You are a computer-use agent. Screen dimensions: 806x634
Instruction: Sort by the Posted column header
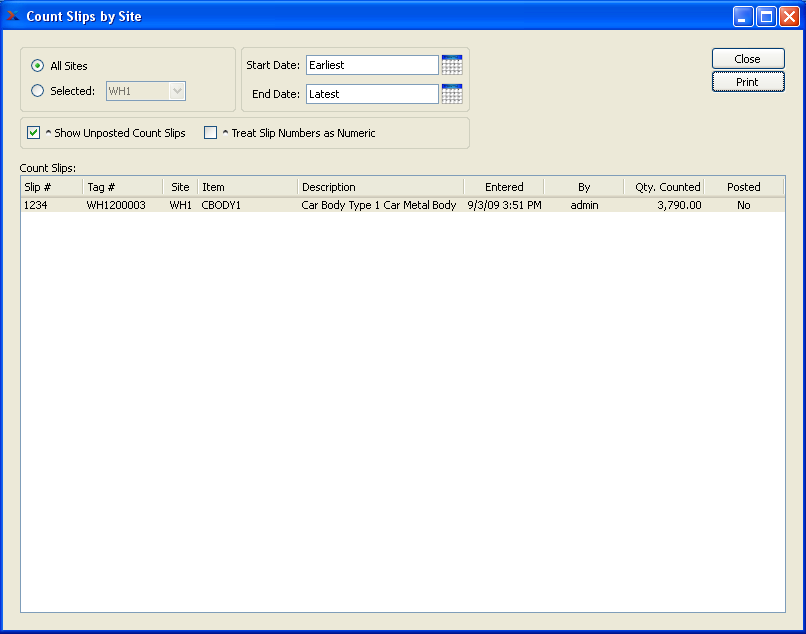coord(744,187)
